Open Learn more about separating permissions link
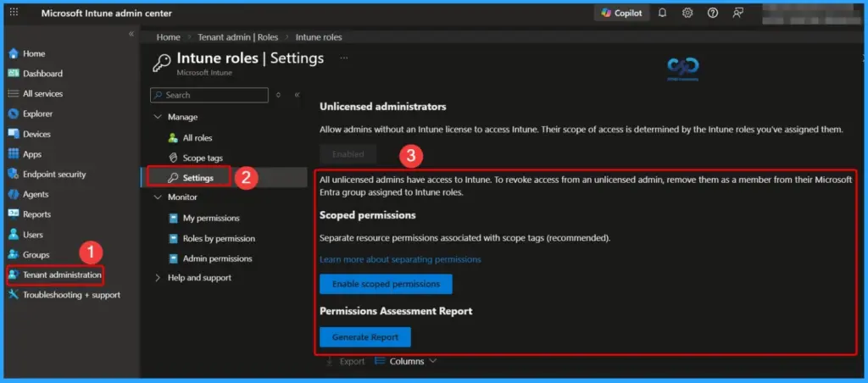The image size is (868, 383). pyautogui.click(x=400, y=259)
